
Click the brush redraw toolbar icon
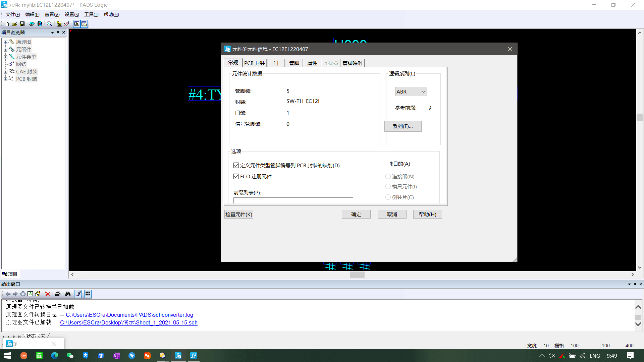pos(67,24)
